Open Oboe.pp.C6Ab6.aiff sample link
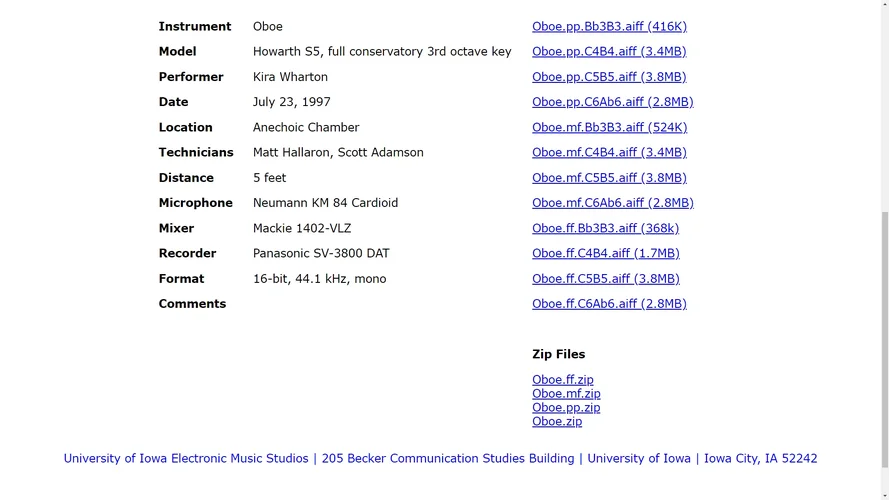 coord(612,102)
